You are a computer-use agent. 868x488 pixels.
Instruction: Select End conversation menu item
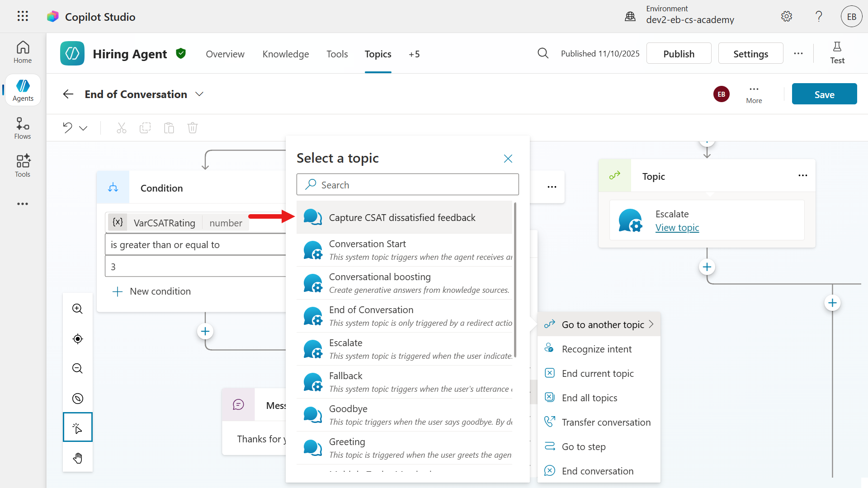(599, 471)
